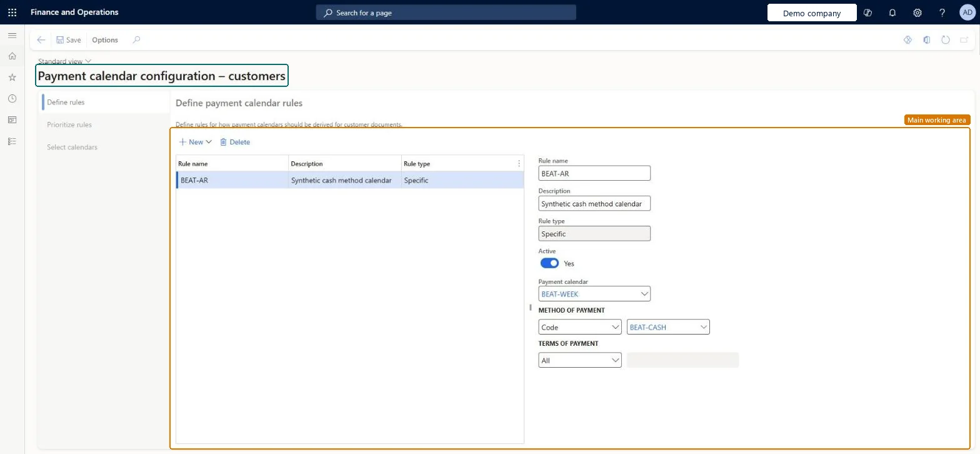
Task: Open Favorites star in left sidebar
Action: click(12, 78)
